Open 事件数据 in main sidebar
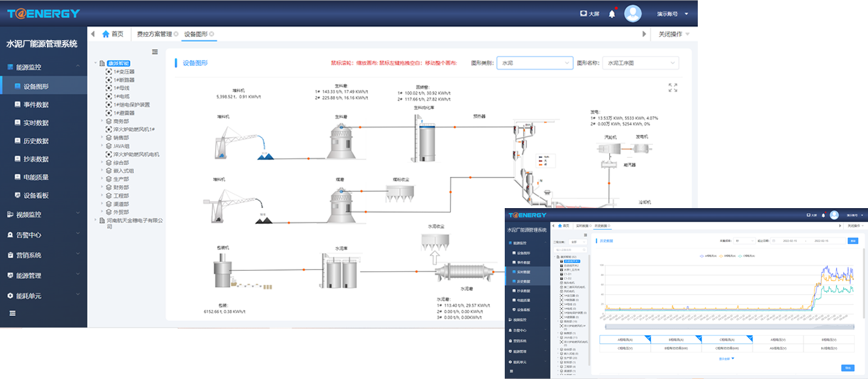 tap(43, 104)
